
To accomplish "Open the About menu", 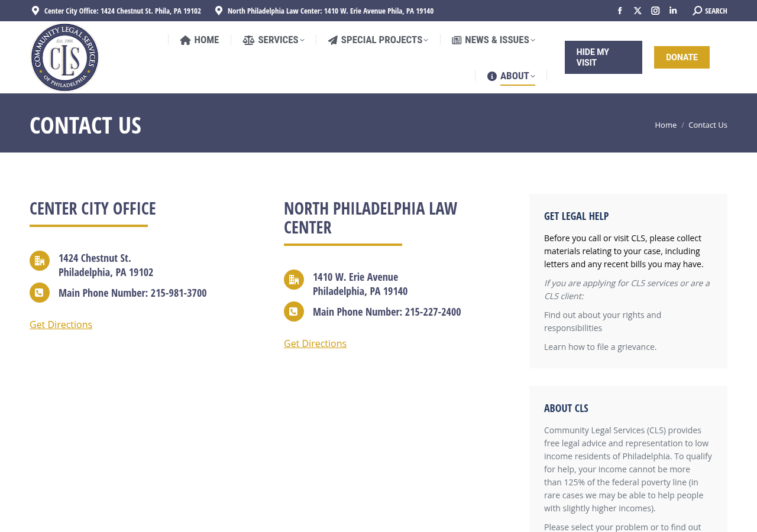I will 511,76.
